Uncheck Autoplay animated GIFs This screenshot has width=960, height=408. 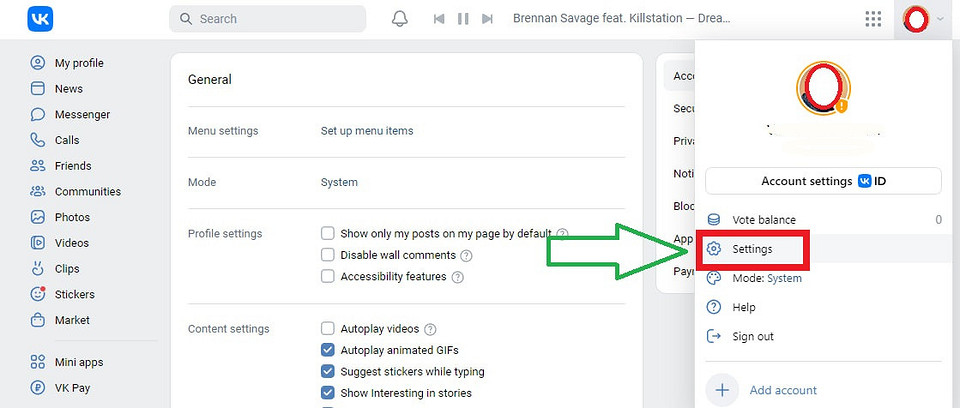(x=328, y=350)
